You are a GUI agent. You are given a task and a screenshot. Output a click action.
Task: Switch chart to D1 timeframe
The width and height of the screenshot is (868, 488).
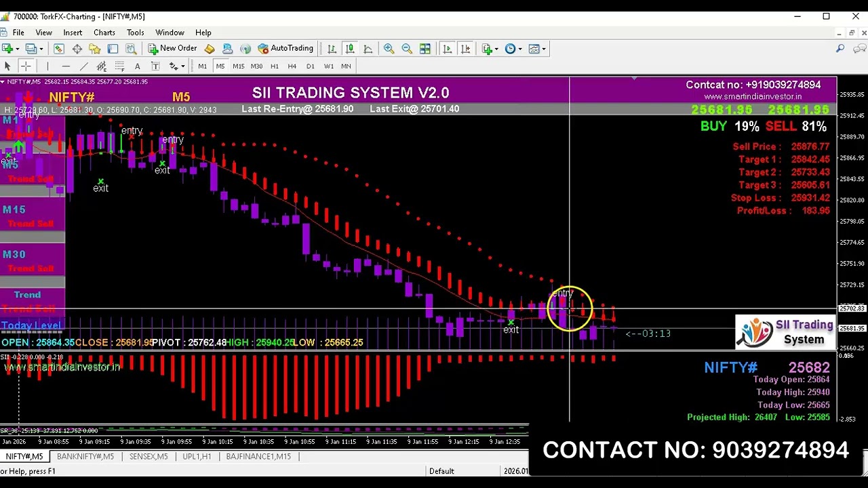pos(310,66)
